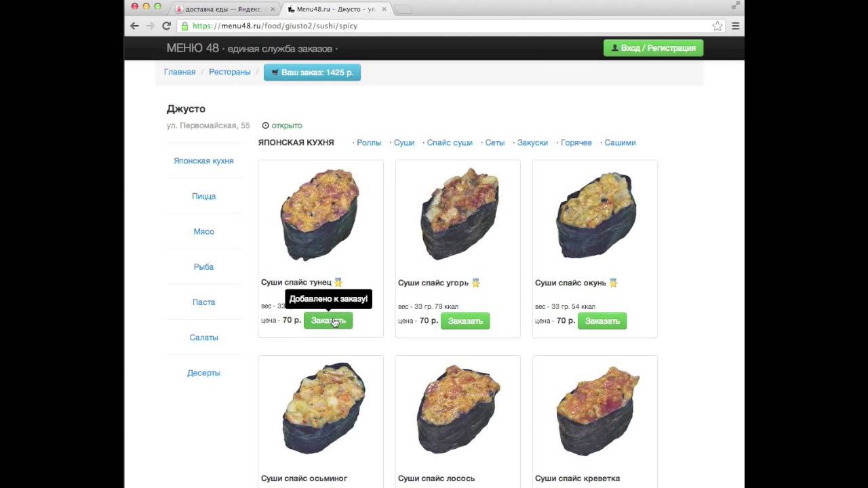The image size is (868, 488).
Task: Click the Суши спайс лосось photo
Action: coord(459,409)
